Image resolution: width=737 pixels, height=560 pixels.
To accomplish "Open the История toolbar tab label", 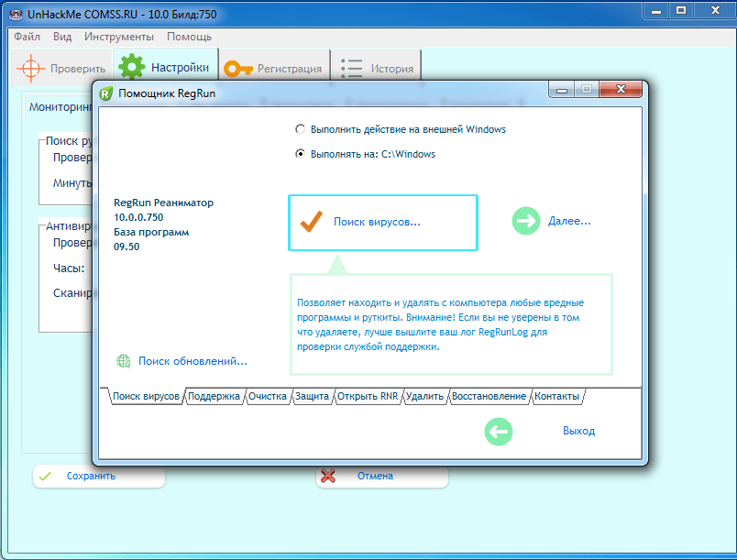I will pos(392,69).
